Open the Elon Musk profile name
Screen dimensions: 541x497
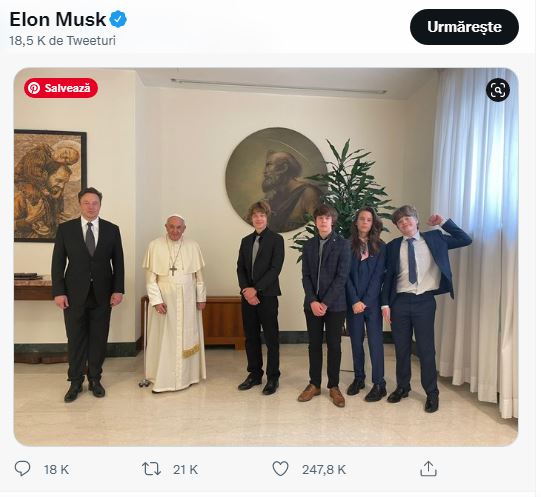[58, 19]
